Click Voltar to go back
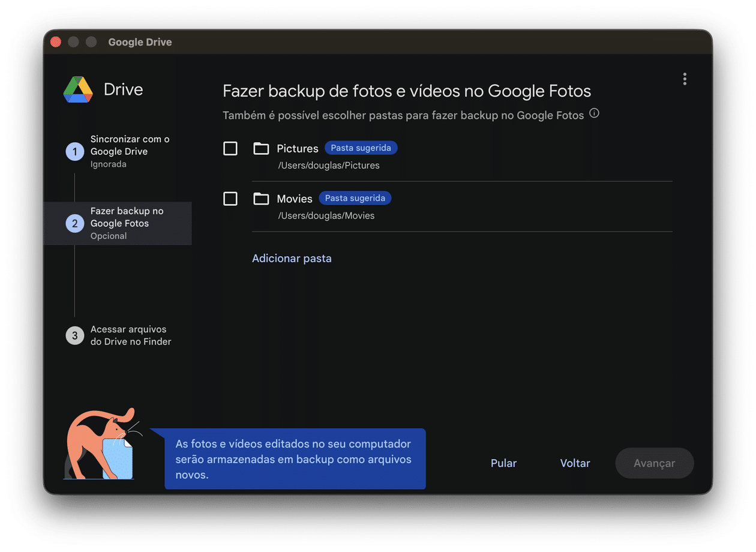 (x=574, y=463)
